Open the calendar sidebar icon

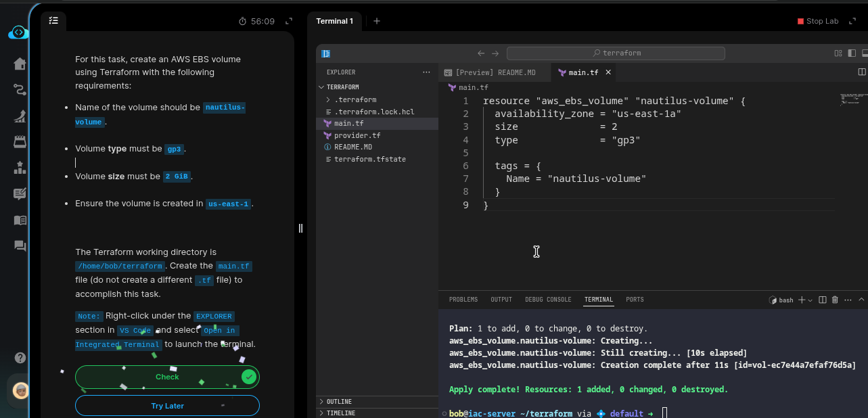coord(20,142)
